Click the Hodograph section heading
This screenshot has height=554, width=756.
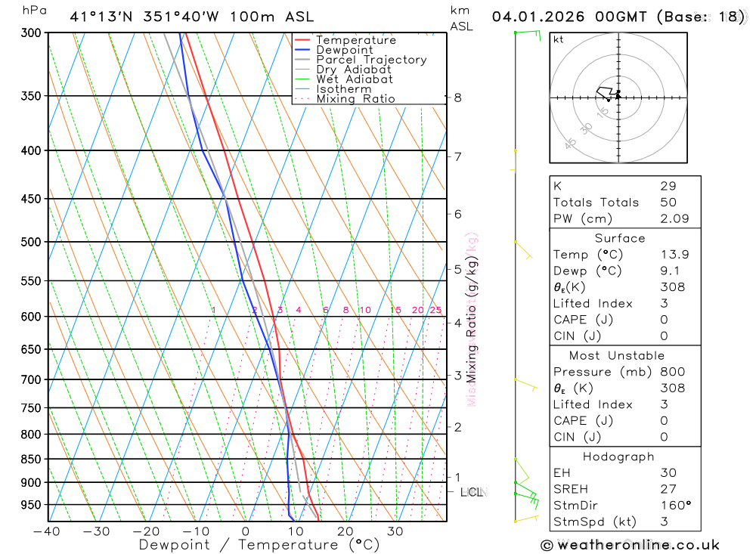click(618, 457)
